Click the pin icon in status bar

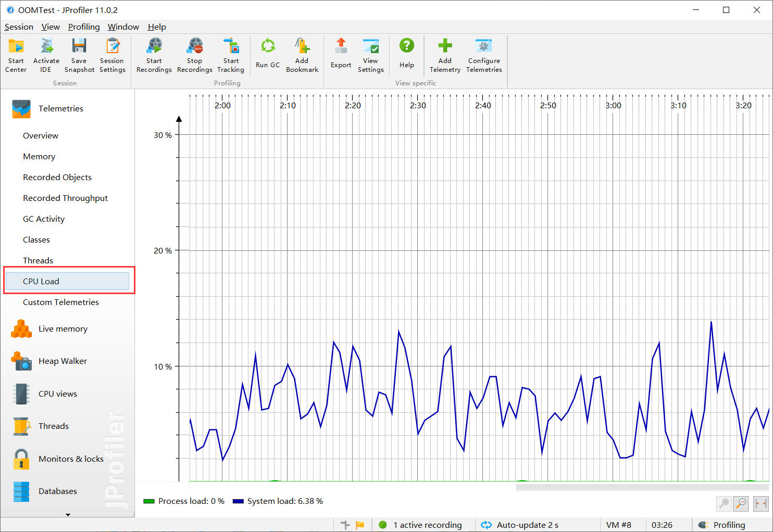tap(345, 525)
